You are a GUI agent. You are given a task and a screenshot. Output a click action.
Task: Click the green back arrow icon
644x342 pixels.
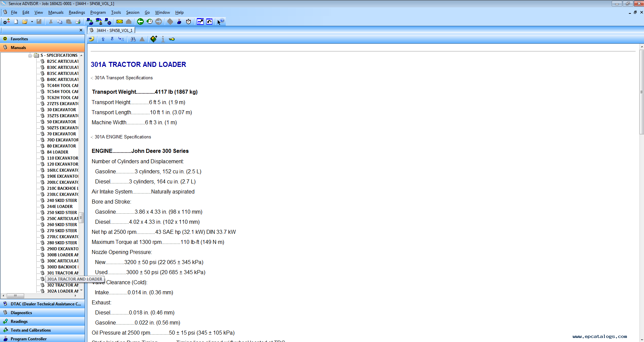[x=140, y=22]
